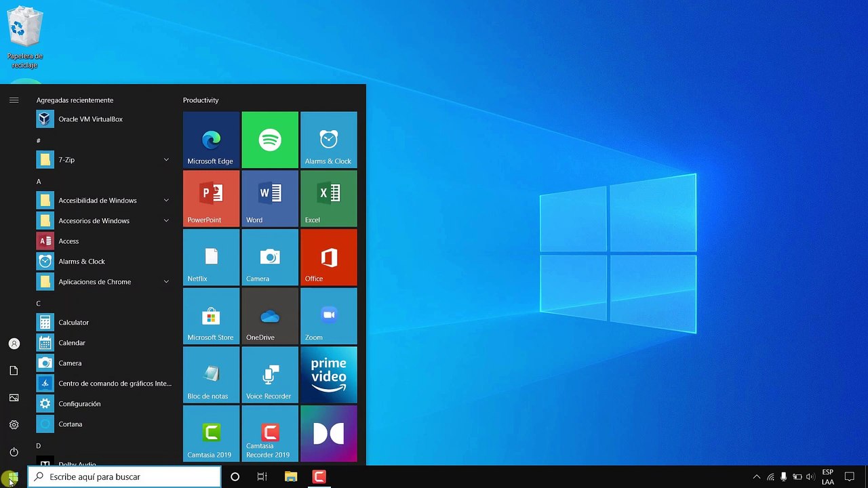Expand the Aplicaciones de Chrome folder chevron
This screenshot has height=488, width=868.
166,282
